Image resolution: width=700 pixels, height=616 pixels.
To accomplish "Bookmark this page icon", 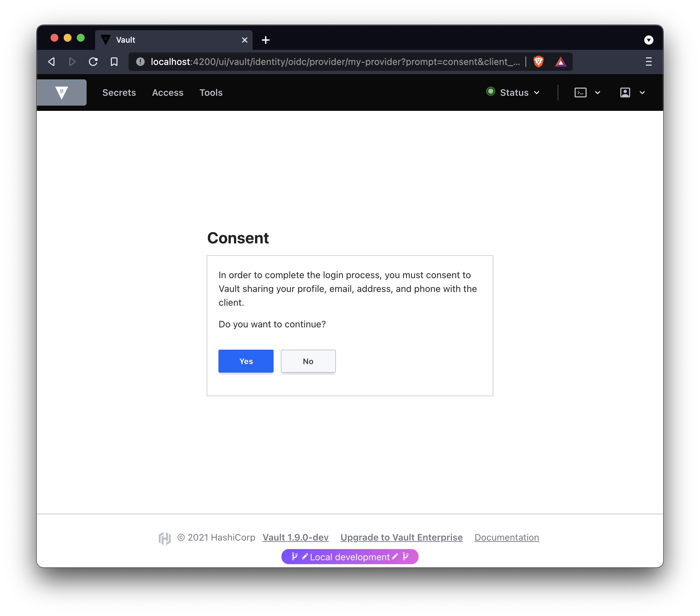I will click(x=114, y=62).
